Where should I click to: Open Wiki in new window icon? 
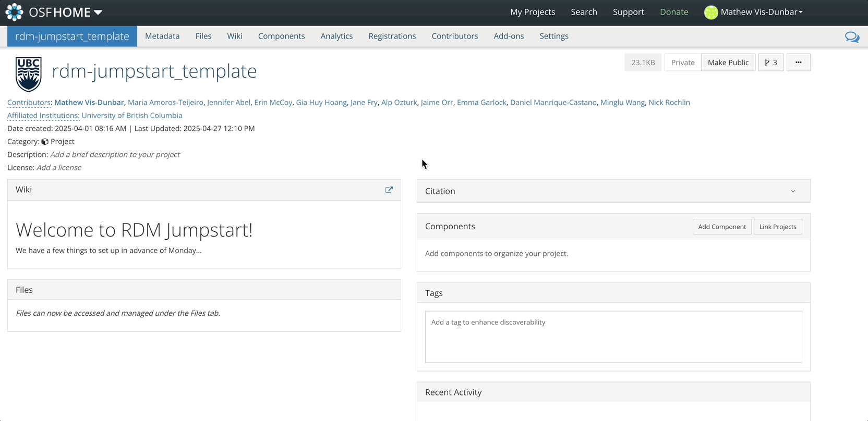pos(389,190)
